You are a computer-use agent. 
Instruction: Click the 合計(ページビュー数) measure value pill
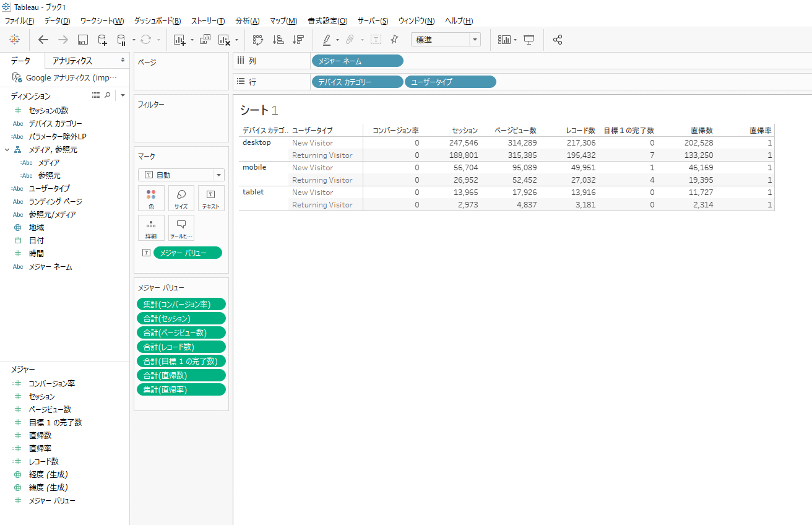[x=181, y=332]
